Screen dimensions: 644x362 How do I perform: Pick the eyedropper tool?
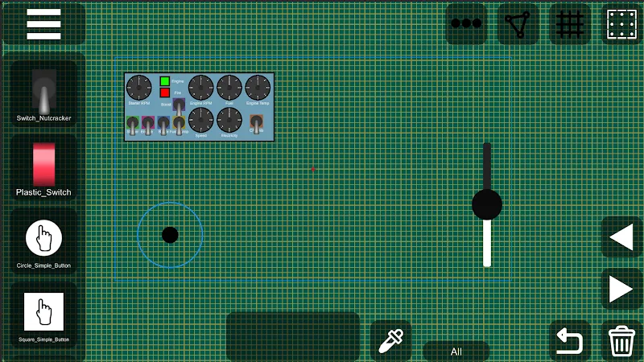pos(391,341)
